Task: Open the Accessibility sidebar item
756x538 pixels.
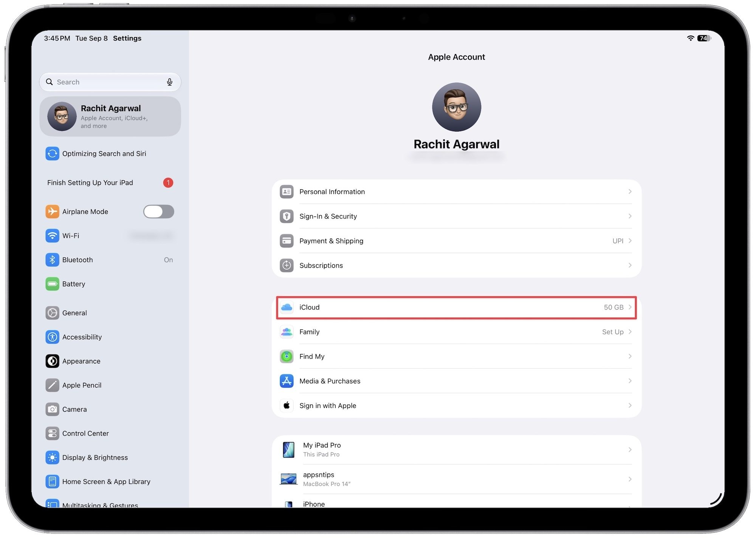Action: tap(110, 337)
